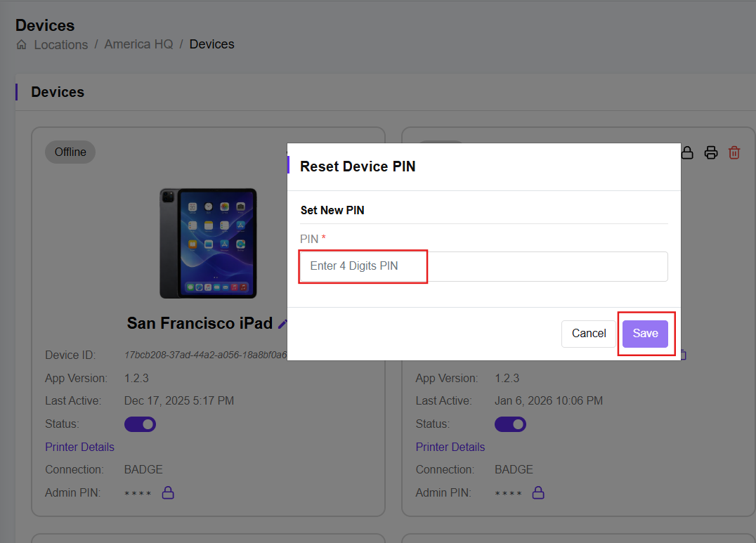Click the Jan 6, 2026 10:06 PM value
This screenshot has height=543, width=756.
click(549, 400)
